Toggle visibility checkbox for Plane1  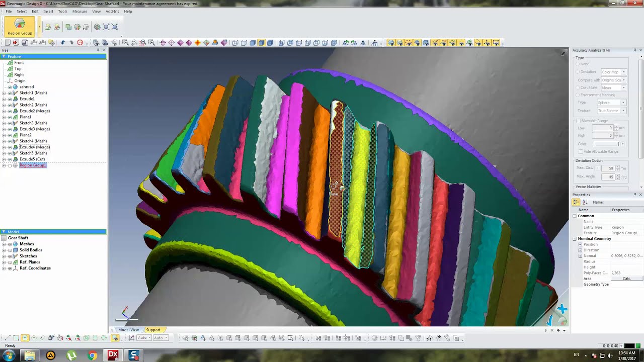tap(10, 117)
